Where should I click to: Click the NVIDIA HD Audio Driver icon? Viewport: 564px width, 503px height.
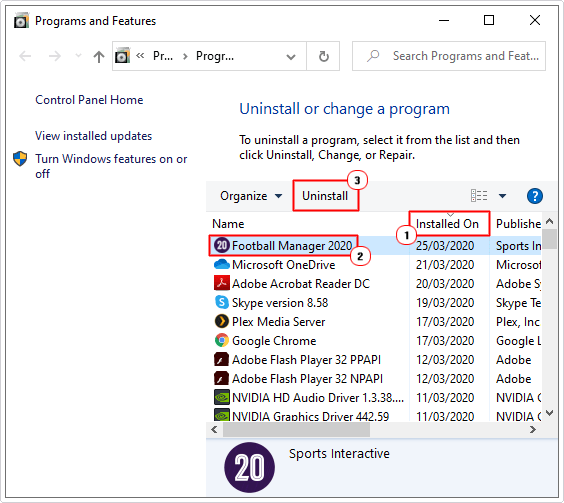tap(222, 398)
